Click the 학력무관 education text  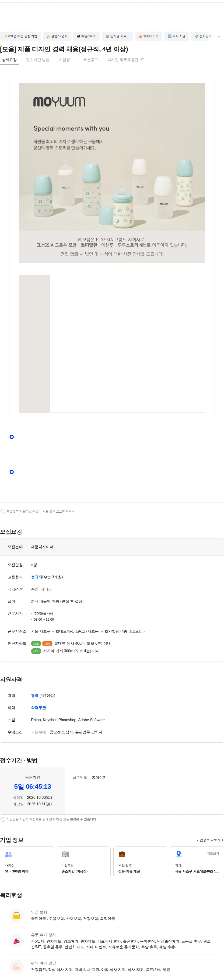point(38,708)
